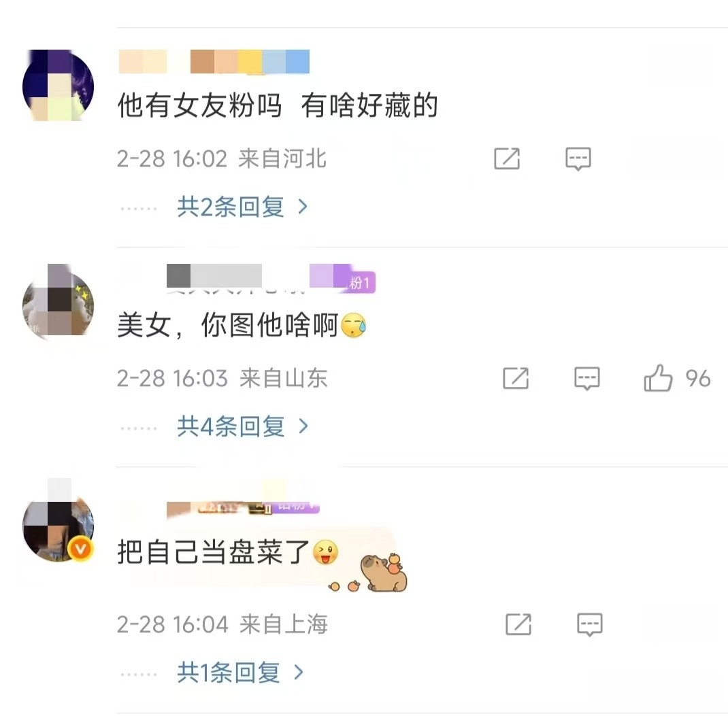Open the first commenter's blurred username
Image resolution: width=728 pixels, height=716 pixels.
click(214, 62)
